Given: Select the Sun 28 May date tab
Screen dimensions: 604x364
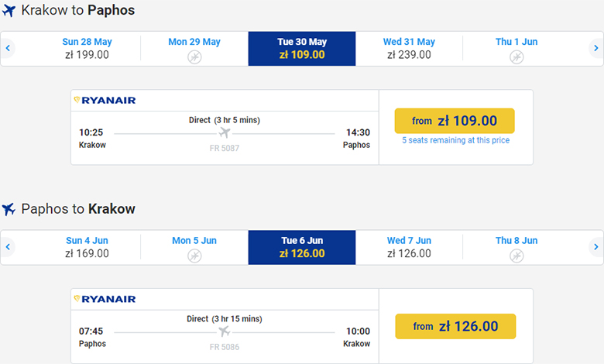Looking at the screenshot, I should [x=87, y=49].
